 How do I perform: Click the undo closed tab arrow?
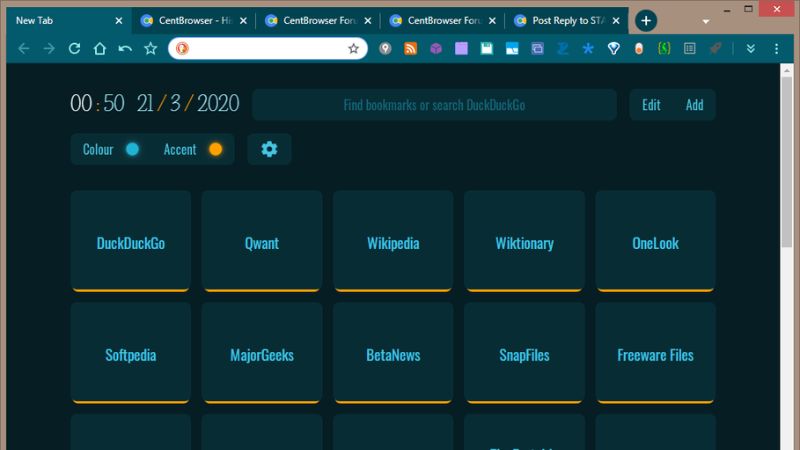[125, 48]
